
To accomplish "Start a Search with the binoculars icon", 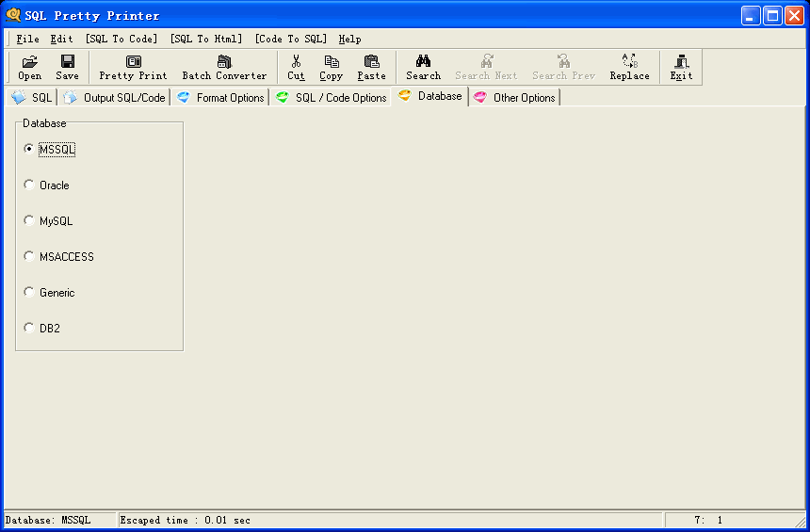I will tap(423, 67).
